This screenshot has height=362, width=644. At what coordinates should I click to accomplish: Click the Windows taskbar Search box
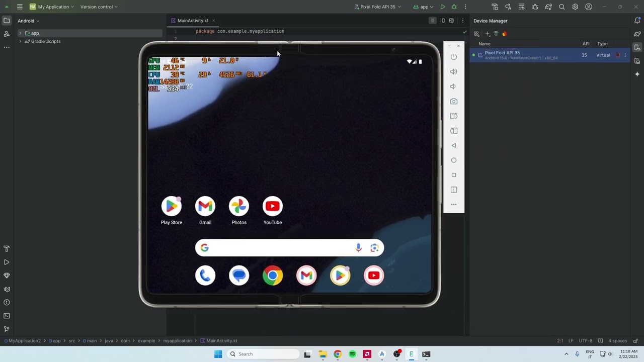click(263, 354)
